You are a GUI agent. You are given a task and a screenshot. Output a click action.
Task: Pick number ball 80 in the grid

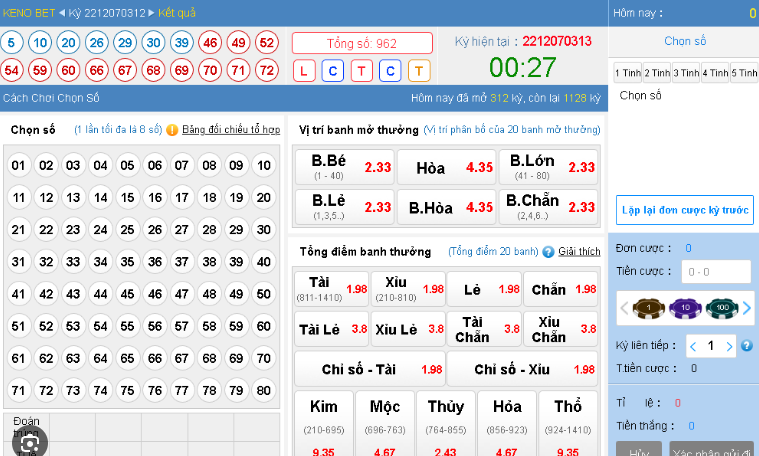tap(263, 390)
